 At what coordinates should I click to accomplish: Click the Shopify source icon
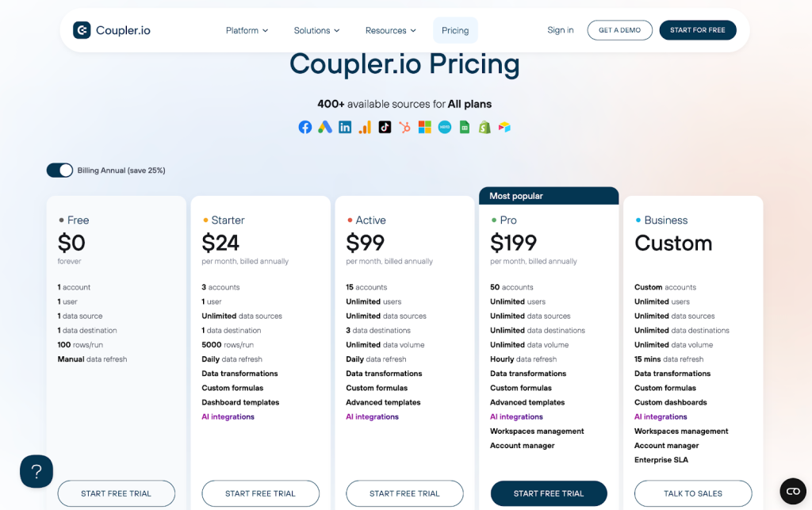tap(485, 127)
